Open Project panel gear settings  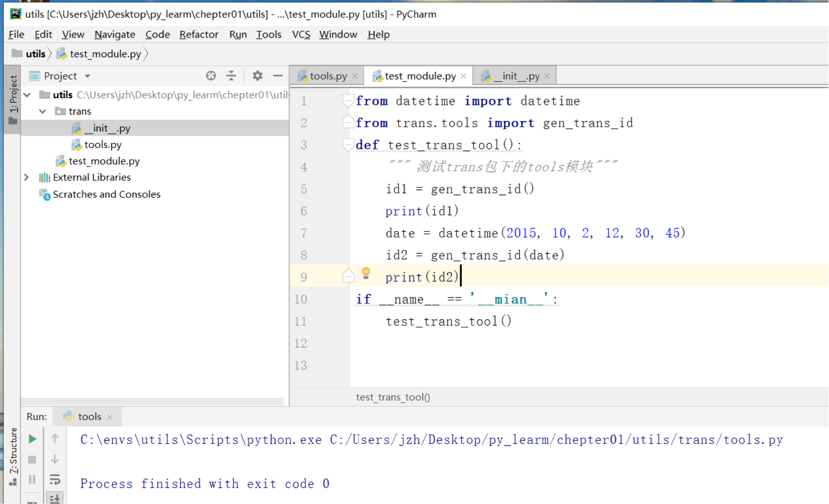coord(257,76)
